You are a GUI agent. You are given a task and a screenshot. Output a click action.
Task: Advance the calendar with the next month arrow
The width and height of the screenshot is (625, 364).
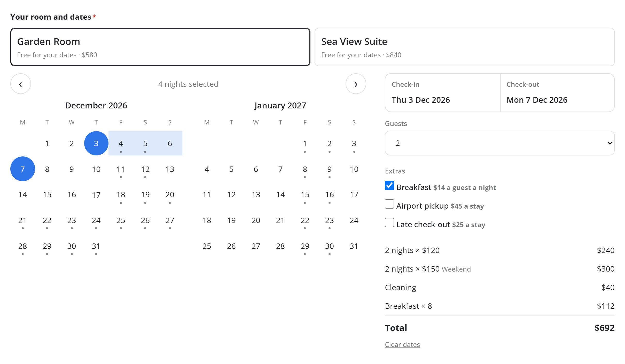point(356,84)
